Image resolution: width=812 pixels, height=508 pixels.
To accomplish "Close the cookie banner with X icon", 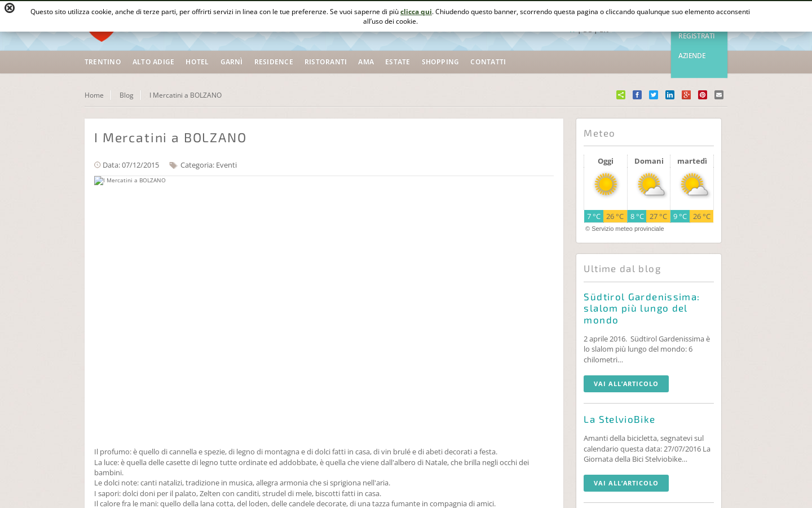I will (10, 8).
